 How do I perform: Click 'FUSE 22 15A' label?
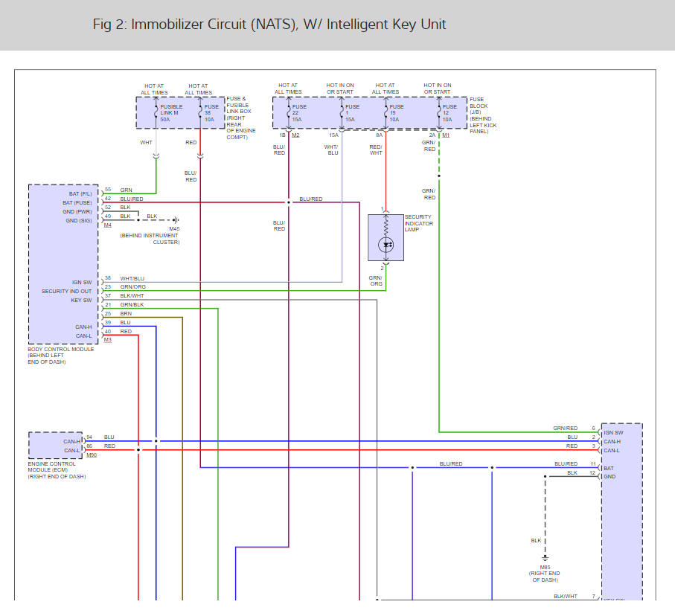click(x=299, y=113)
